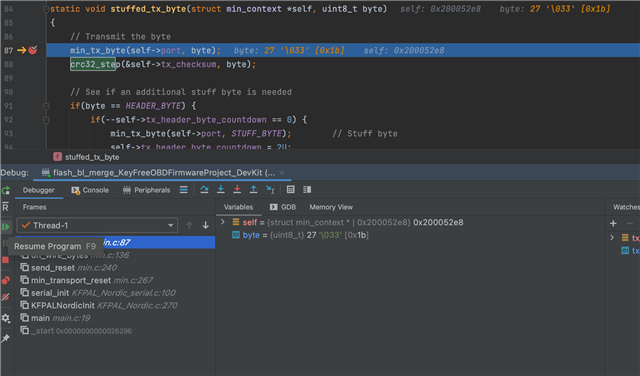640x376 pixels.
Task: Open the Evaluate Expression calculator icon
Action: pyautogui.click(x=291, y=189)
